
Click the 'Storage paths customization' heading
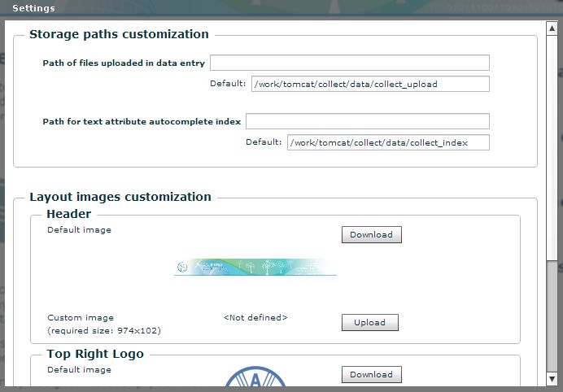(119, 34)
